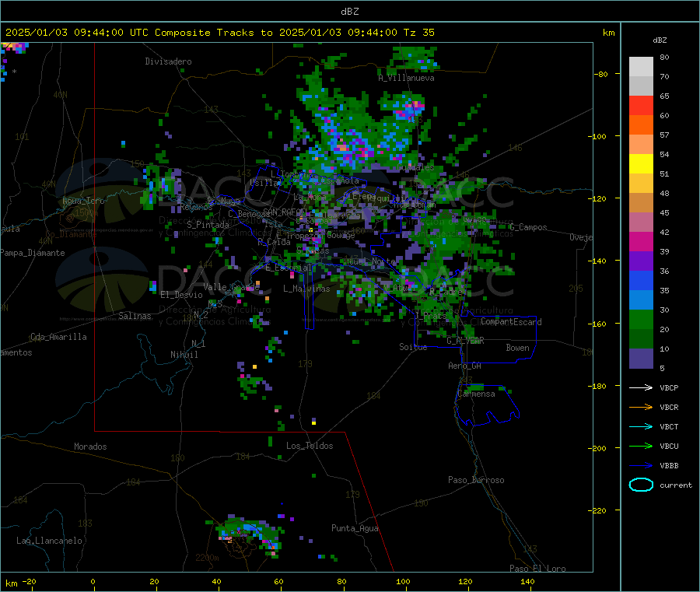The image size is (700, 592).
Task: Click the 'Morados' map label
Action: (91, 447)
